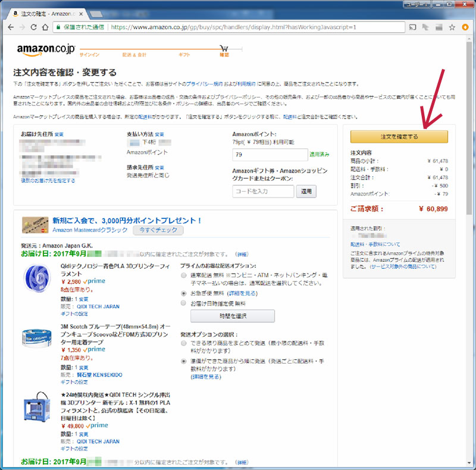Viewport: 476px width, 470px height.
Task: Click the gray cursor-arrow extension icon
Action: [x=425, y=27]
